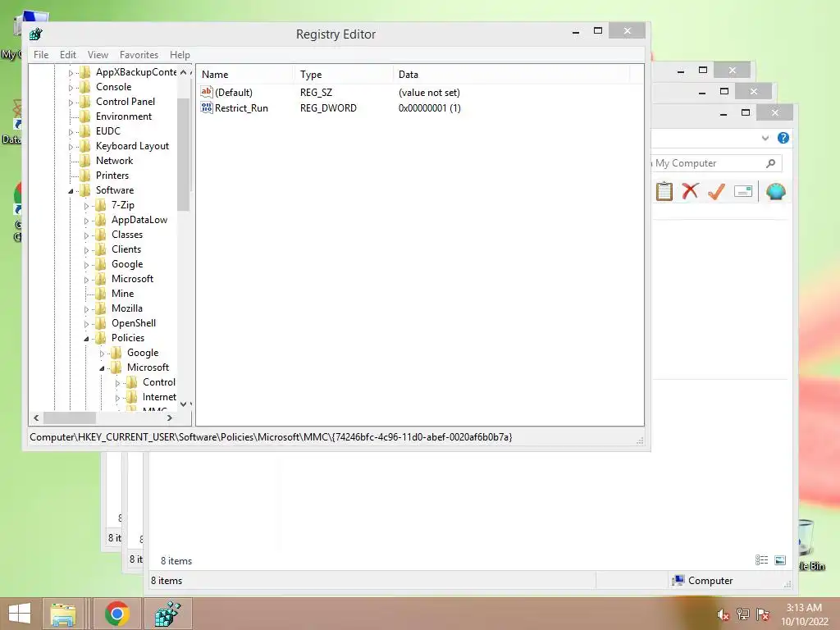Click the network tray icon
Screen dimensions: 840x630
[743, 614]
